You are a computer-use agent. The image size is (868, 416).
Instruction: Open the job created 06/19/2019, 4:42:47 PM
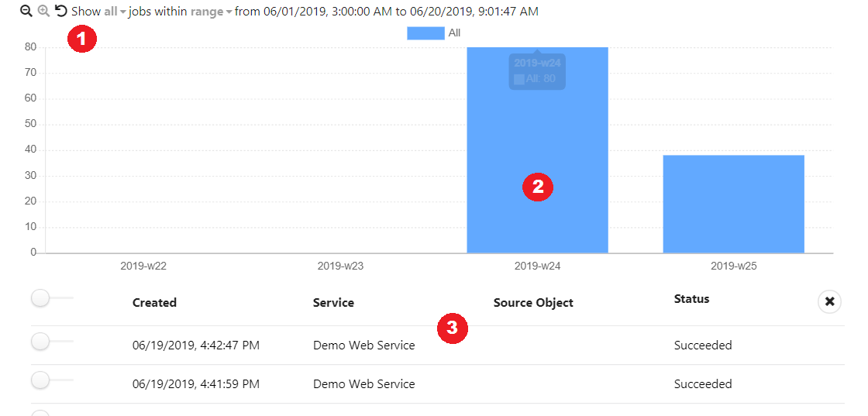pos(195,346)
